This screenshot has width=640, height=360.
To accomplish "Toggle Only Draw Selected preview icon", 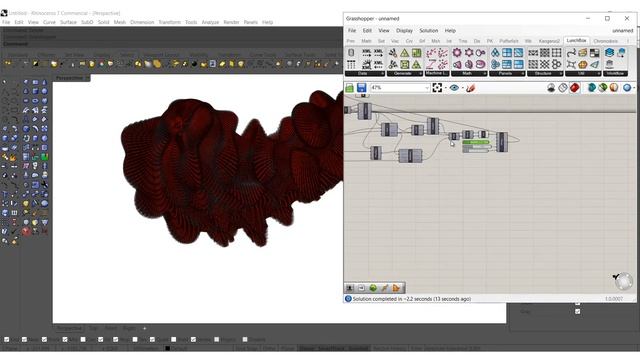I will [591, 88].
